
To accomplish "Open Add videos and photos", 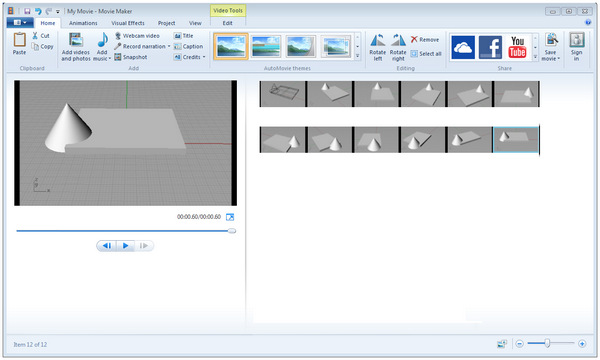I will [x=76, y=47].
